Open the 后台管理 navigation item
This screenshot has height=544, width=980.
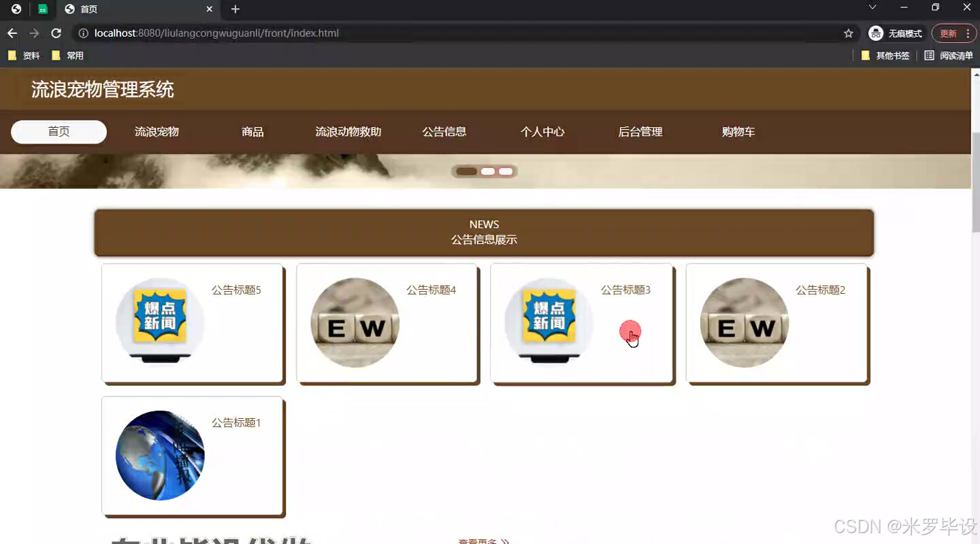tap(640, 132)
